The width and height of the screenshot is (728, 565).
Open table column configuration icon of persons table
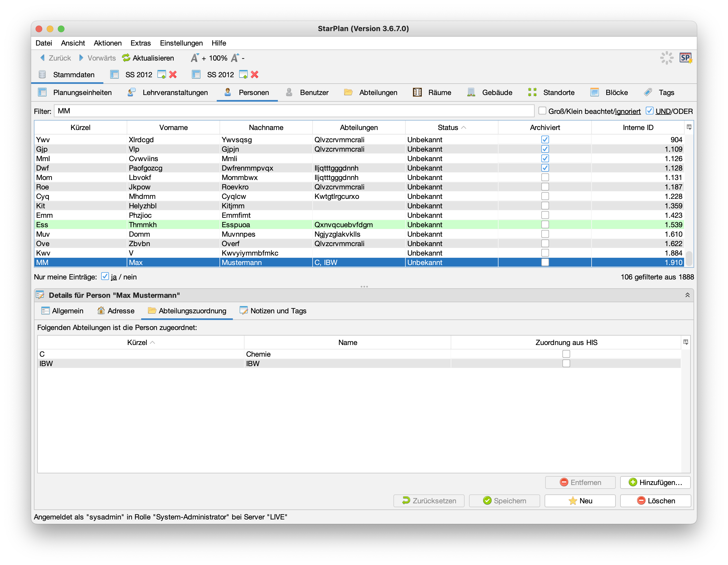pyautogui.click(x=689, y=127)
